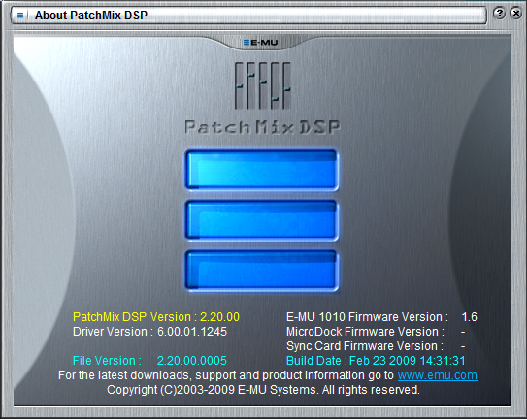Click the embossed PatchMix DSP wordmark
This screenshot has height=420, width=527.
click(262, 127)
